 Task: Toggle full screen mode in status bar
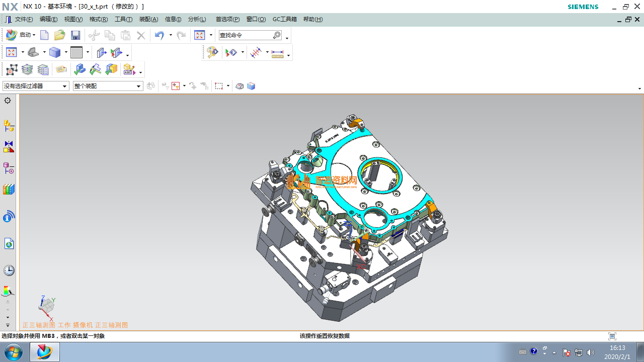[x=612, y=336]
